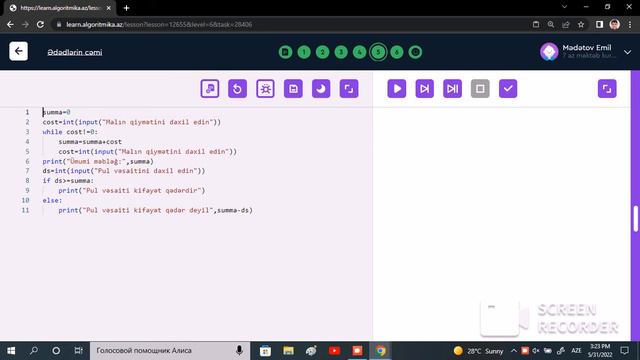This screenshot has width=640, height=360.
Task: Open YouTube from the taskbar
Action: (x=334, y=351)
